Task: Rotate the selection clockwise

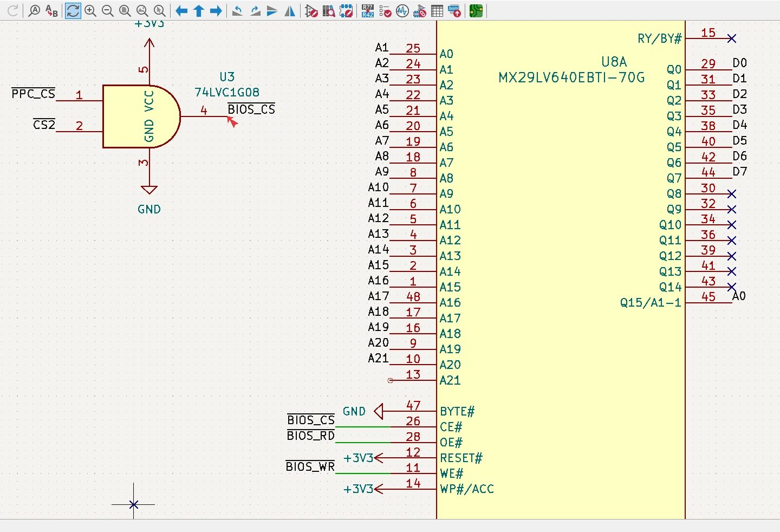Action: pyautogui.click(x=255, y=11)
